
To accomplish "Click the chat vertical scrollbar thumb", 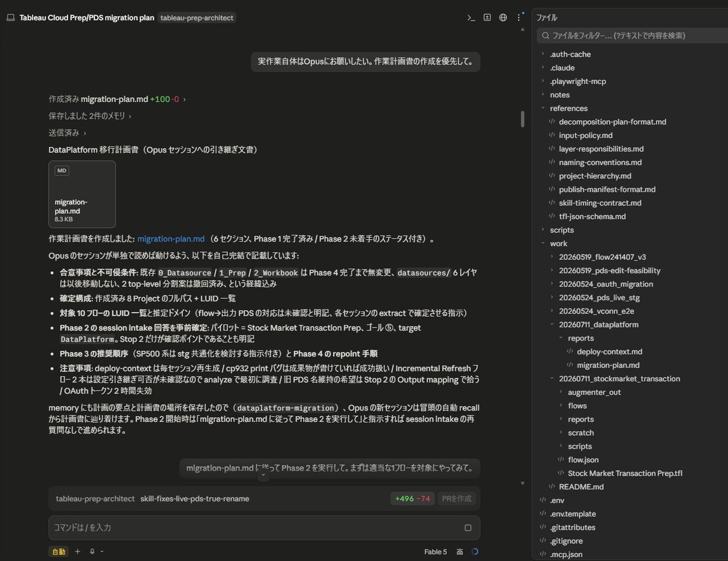I will point(522,118).
